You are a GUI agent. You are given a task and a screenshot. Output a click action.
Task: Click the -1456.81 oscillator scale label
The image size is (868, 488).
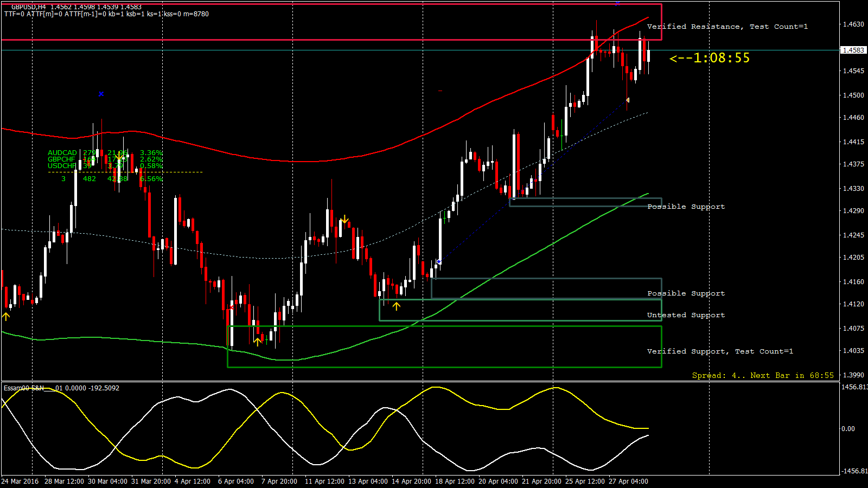(x=854, y=471)
